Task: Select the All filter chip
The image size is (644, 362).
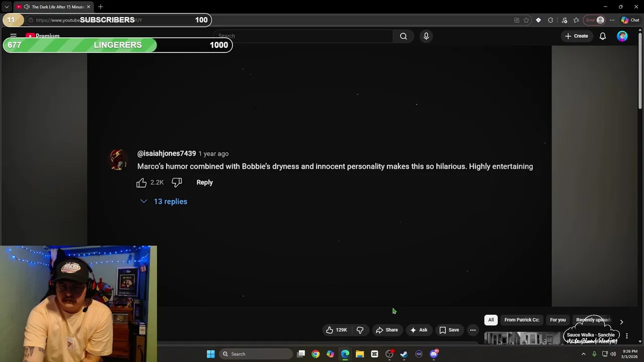Action: [491, 320]
